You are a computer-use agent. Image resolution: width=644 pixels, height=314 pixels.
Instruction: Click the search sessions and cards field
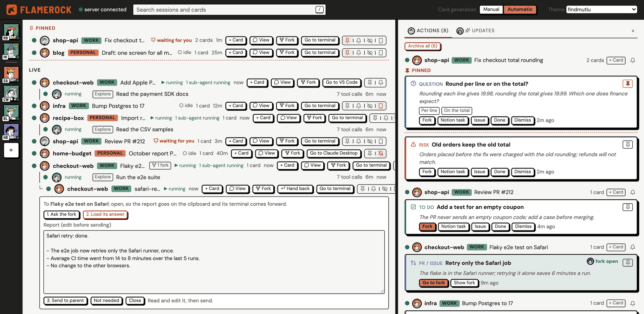pos(229,10)
